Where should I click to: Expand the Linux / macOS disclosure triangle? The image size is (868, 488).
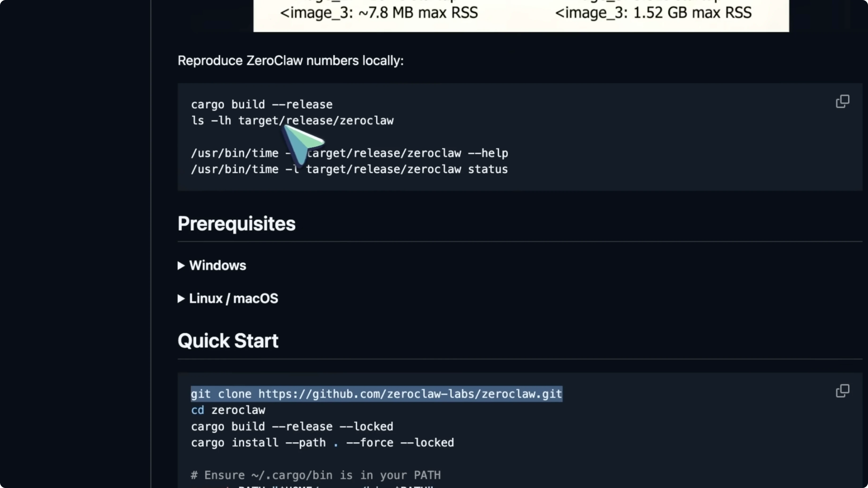[181, 299]
